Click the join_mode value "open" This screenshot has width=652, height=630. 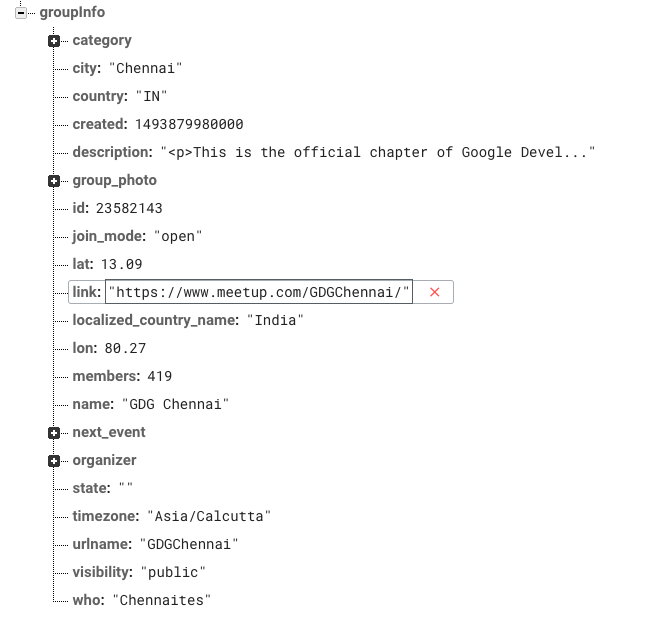click(178, 236)
